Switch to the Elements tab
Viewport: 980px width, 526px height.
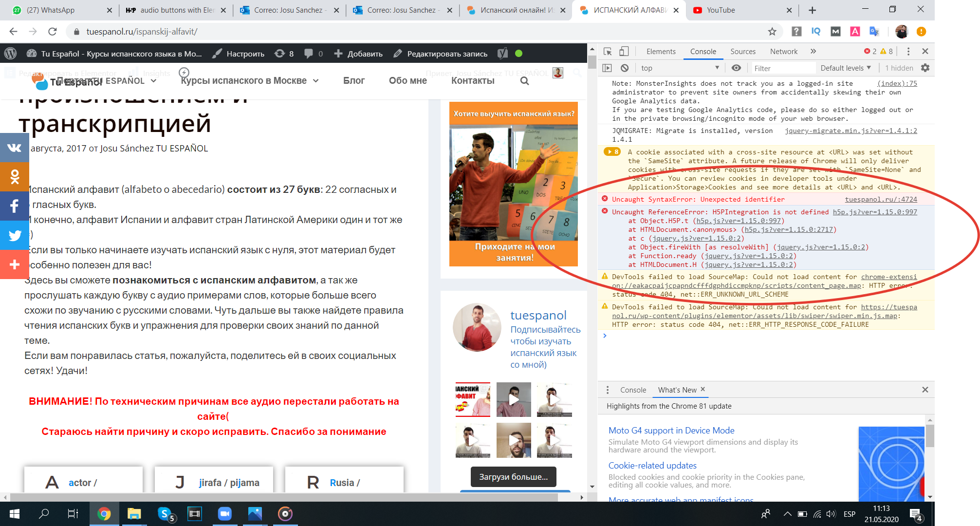tap(661, 52)
